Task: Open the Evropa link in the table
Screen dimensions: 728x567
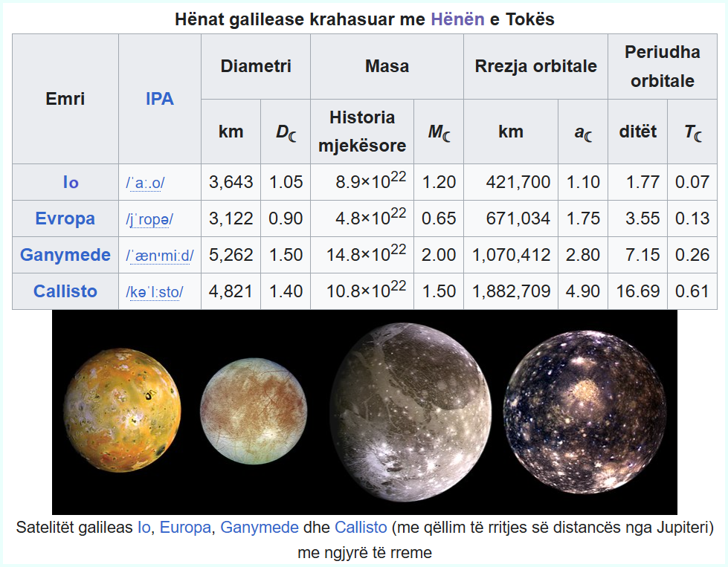Action: tap(65, 218)
